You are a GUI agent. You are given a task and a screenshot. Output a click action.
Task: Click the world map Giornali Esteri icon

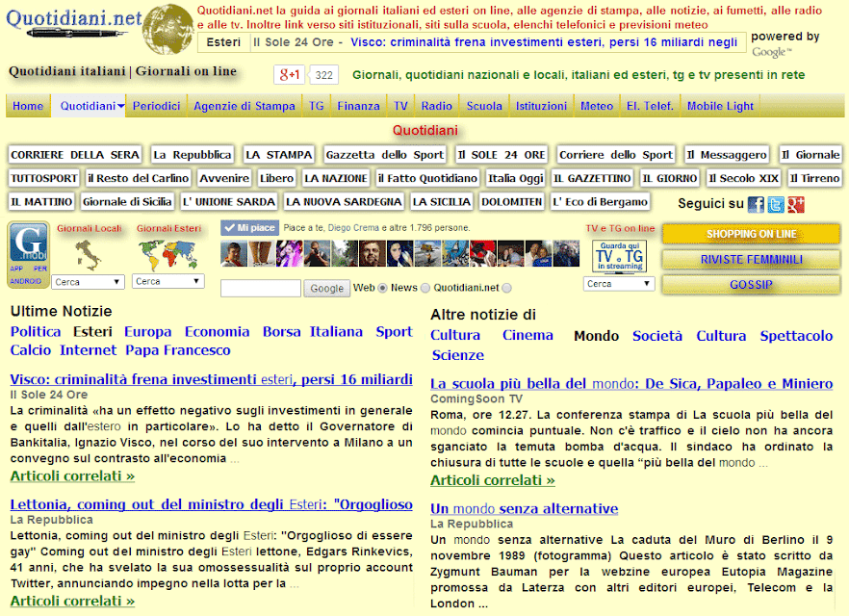[168, 254]
